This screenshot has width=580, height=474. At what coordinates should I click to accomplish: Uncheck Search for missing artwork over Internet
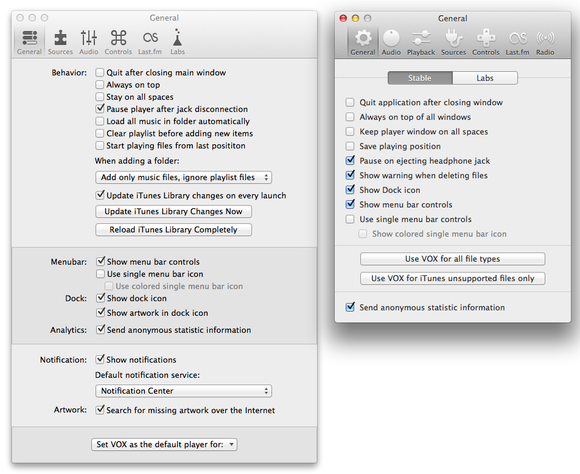point(100,410)
